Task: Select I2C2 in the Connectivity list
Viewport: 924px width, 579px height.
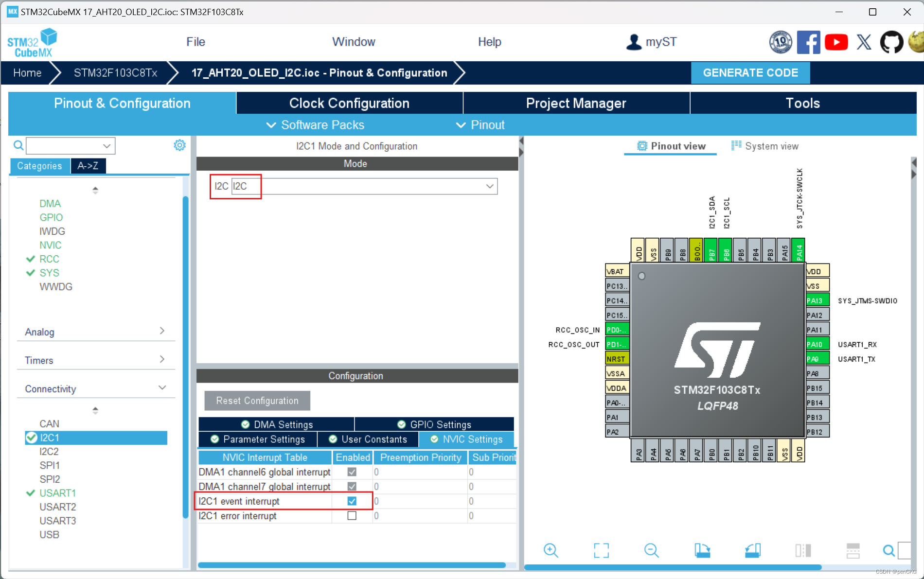Action: click(49, 451)
